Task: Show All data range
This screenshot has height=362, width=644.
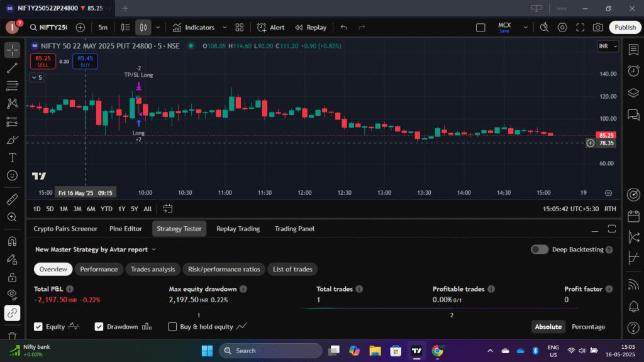Action: (147, 209)
